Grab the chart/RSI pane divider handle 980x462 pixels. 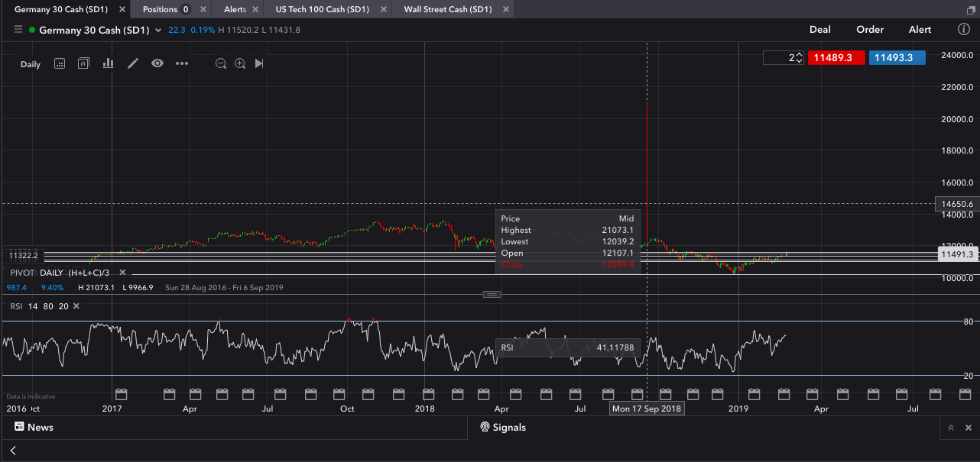(x=492, y=294)
